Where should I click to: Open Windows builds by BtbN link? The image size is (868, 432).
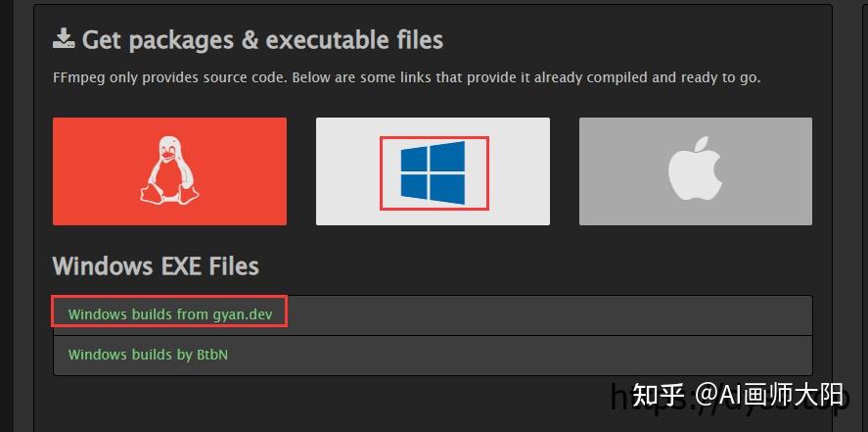tap(148, 355)
